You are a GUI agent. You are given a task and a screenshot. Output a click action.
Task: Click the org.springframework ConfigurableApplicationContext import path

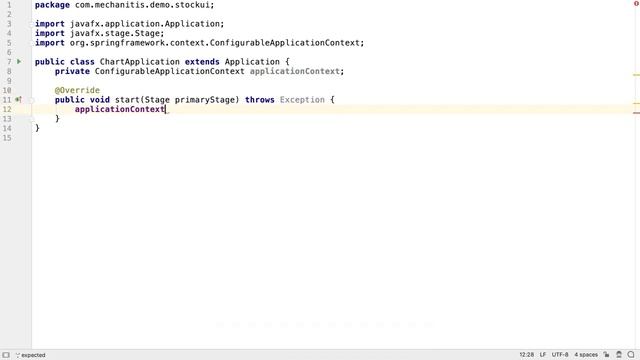pyautogui.click(x=215, y=43)
